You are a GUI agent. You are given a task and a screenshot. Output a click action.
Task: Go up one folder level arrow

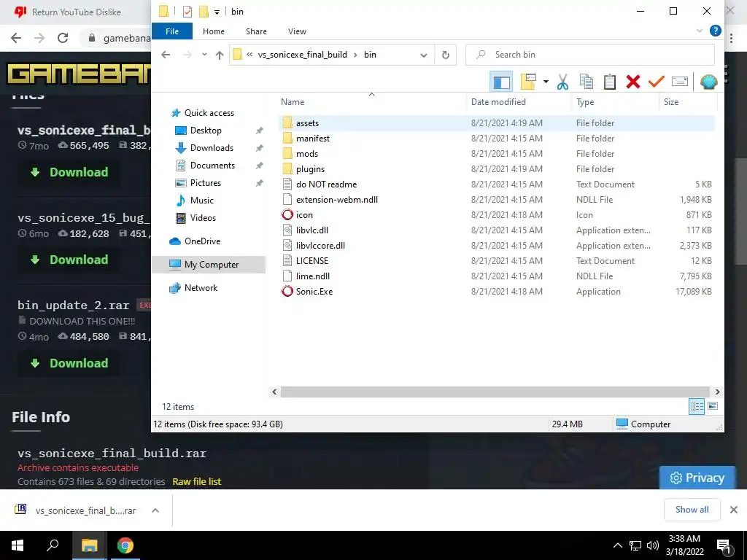(x=219, y=55)
